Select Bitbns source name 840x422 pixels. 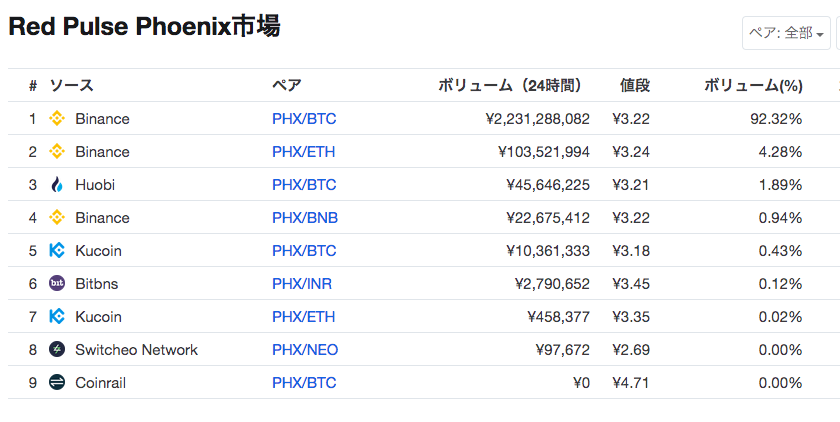(x=97, y=284)
